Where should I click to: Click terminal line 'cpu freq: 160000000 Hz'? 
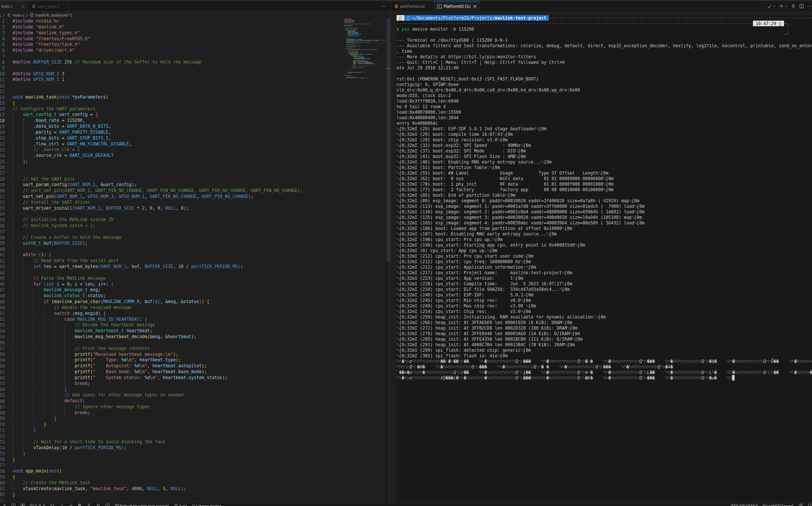(x=464, y=262)
